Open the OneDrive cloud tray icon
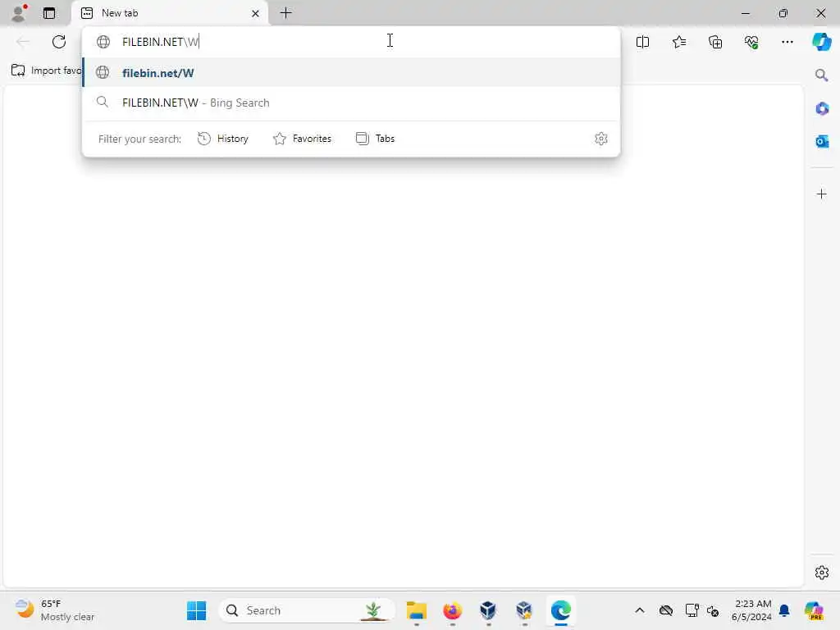The image size is (840, 630). (x=666, y=610)
